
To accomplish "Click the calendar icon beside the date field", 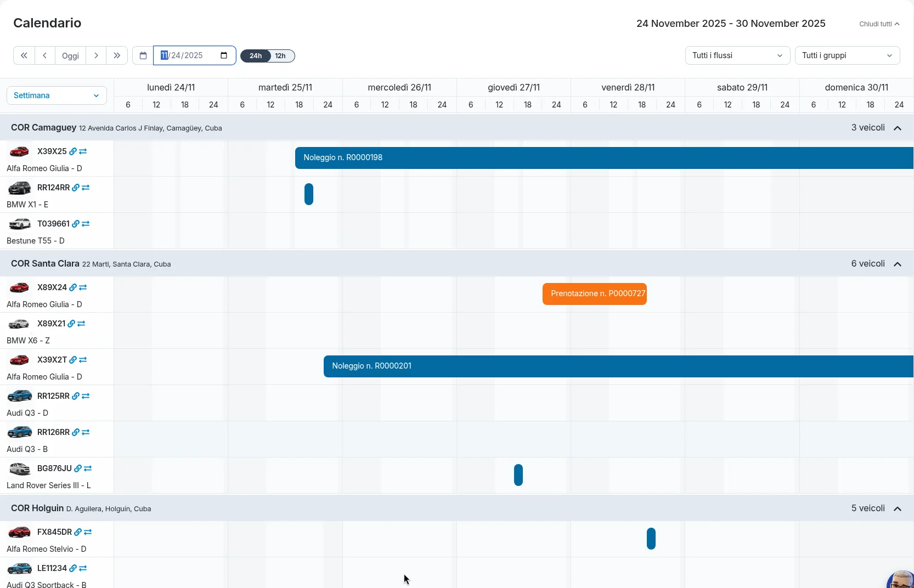I will pyautogui.click(x=143, y=55).
